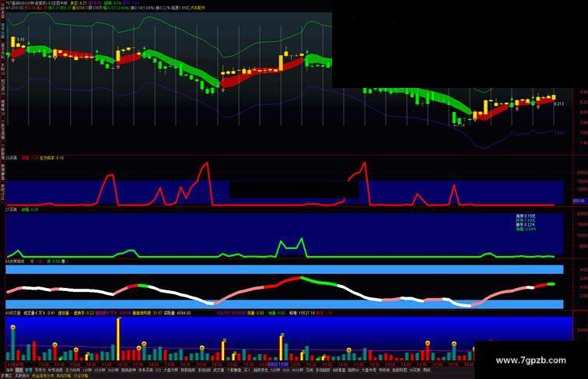Open the 个股解盘 tab
This screenshot has height=379, width=588.
[x=233, y=370]
